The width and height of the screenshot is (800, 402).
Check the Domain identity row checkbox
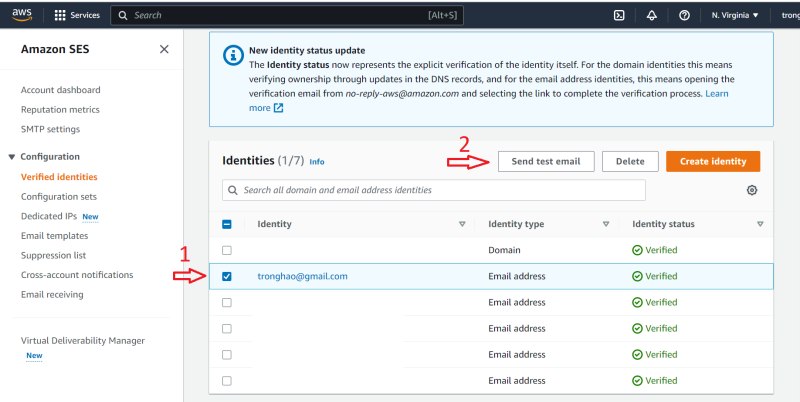tap(227, 250)
